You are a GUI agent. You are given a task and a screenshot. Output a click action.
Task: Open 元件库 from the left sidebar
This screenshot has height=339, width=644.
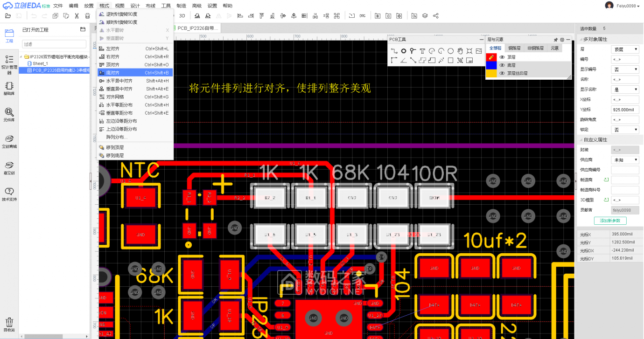9,114
